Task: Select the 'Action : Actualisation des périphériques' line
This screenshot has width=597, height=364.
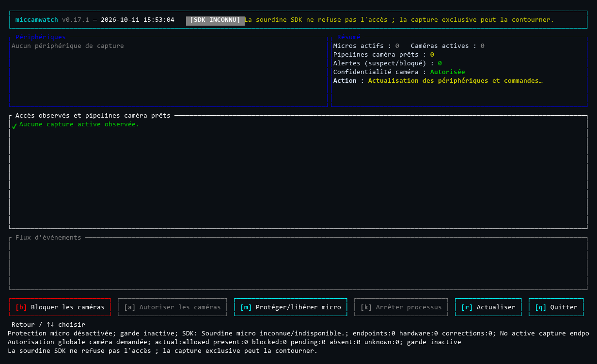Action: (x=438, y=81)
